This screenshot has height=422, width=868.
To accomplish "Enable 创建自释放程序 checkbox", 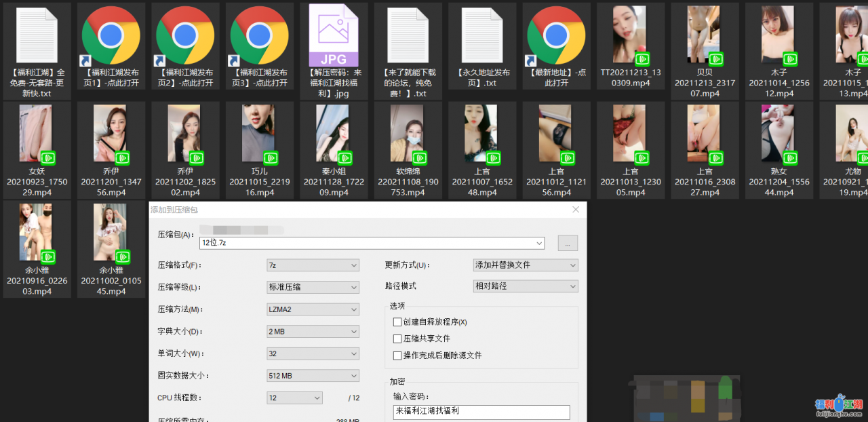I will (397, 322).
